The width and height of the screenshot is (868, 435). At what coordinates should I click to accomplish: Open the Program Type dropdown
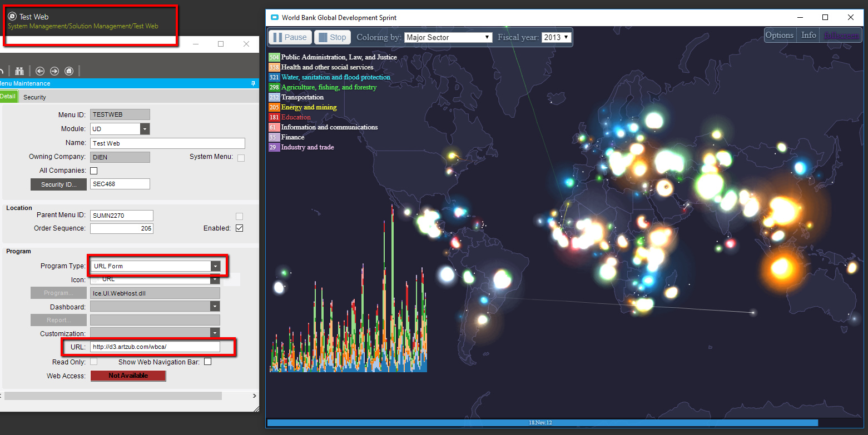[215, 266]
